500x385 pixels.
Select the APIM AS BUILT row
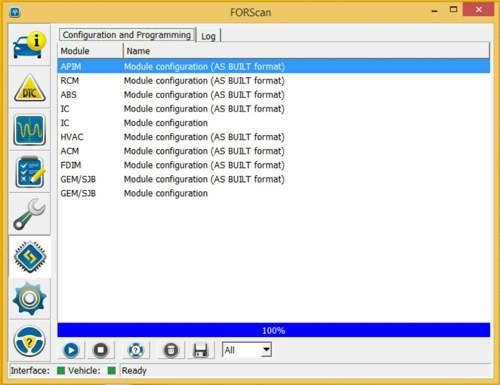274,67
